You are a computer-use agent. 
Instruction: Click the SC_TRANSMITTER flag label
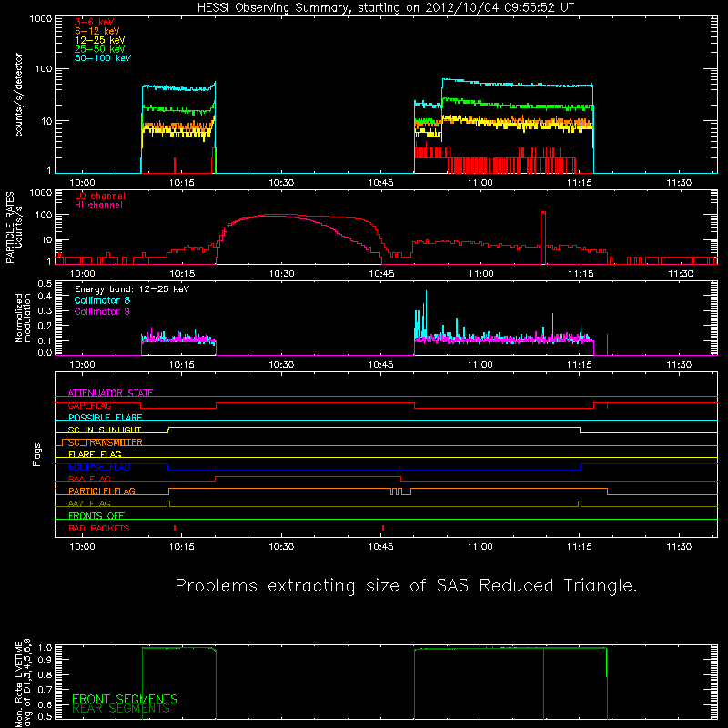105,442
